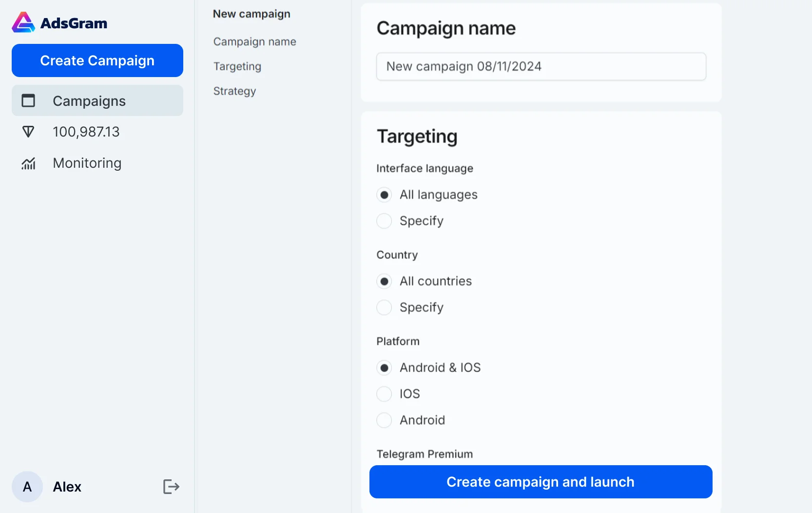This screenshot has width=812, height=513.
Task: Jump to Campaign name section link
Action: click(254, 42)
